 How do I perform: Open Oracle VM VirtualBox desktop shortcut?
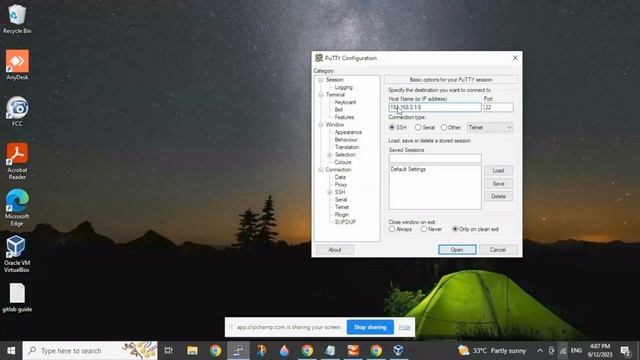point(17,254)
